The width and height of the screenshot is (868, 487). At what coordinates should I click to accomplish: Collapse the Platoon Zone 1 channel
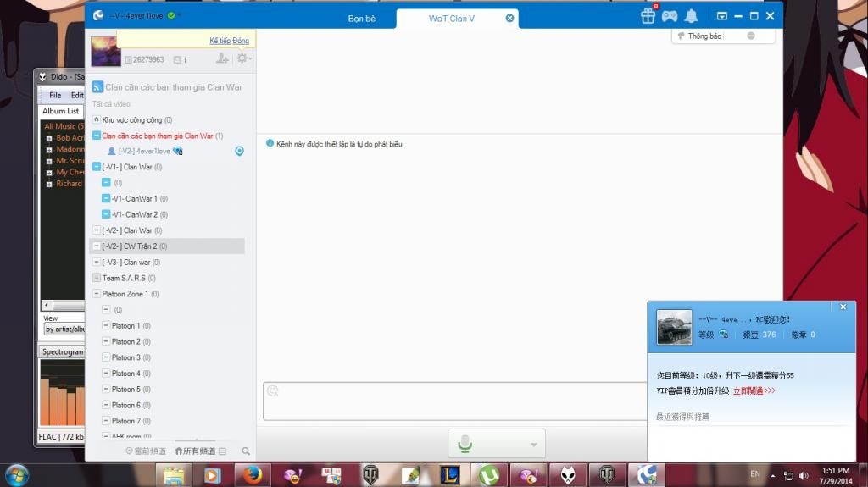(x=97, y=294)
